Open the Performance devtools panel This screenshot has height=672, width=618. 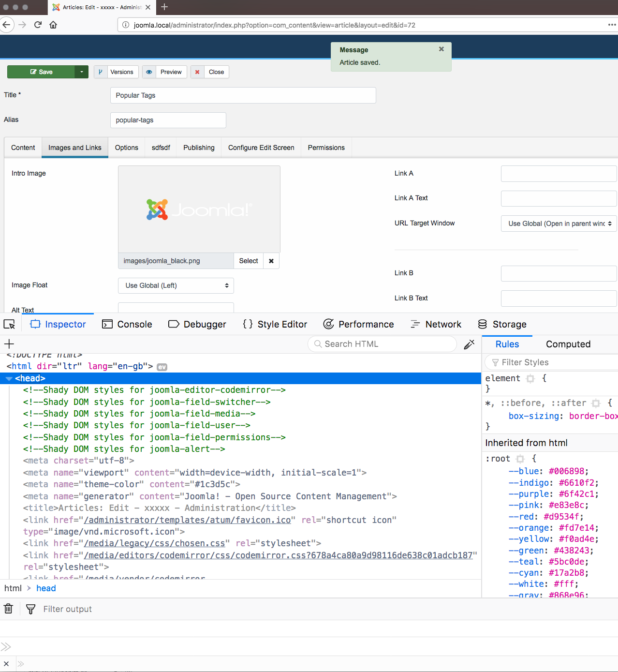[358, 324]
